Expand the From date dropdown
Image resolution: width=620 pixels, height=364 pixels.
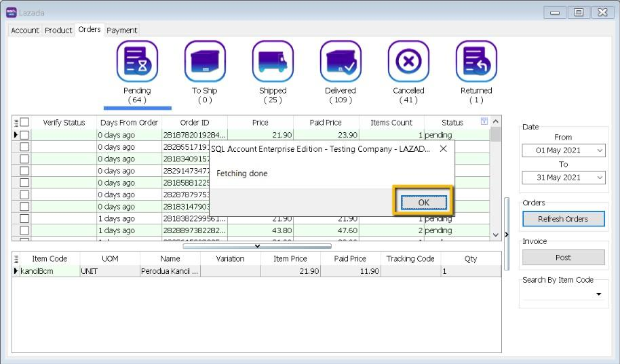click(600, 150)
